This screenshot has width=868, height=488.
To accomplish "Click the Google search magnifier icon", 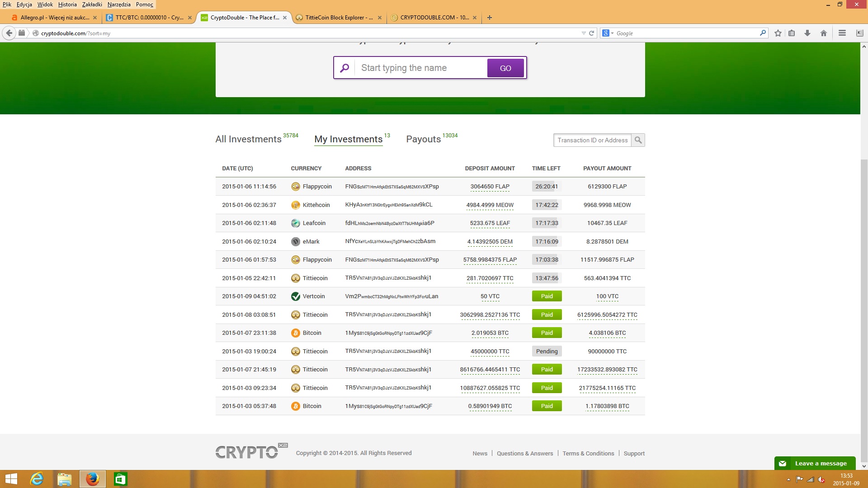I will click(763, 33).
